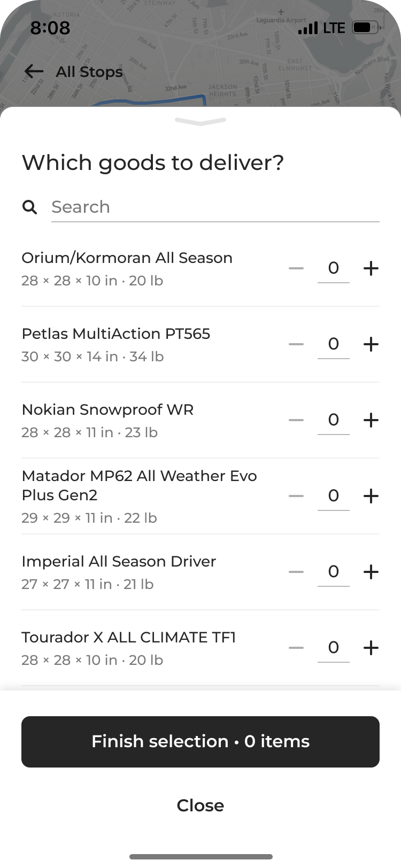Edit the Orium/Kormoran quantity number field
Viewport: 401px width, 868px height.
point(334,268)
